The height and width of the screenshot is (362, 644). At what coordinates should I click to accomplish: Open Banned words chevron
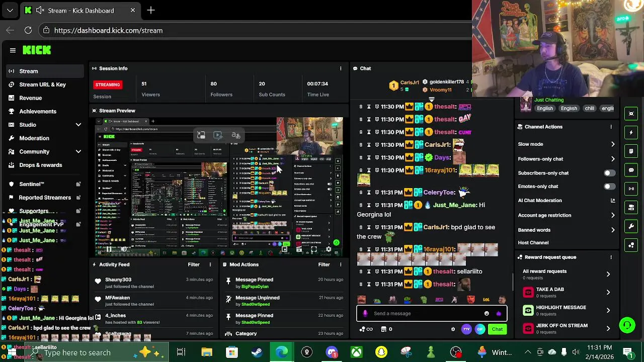point(612,230)
